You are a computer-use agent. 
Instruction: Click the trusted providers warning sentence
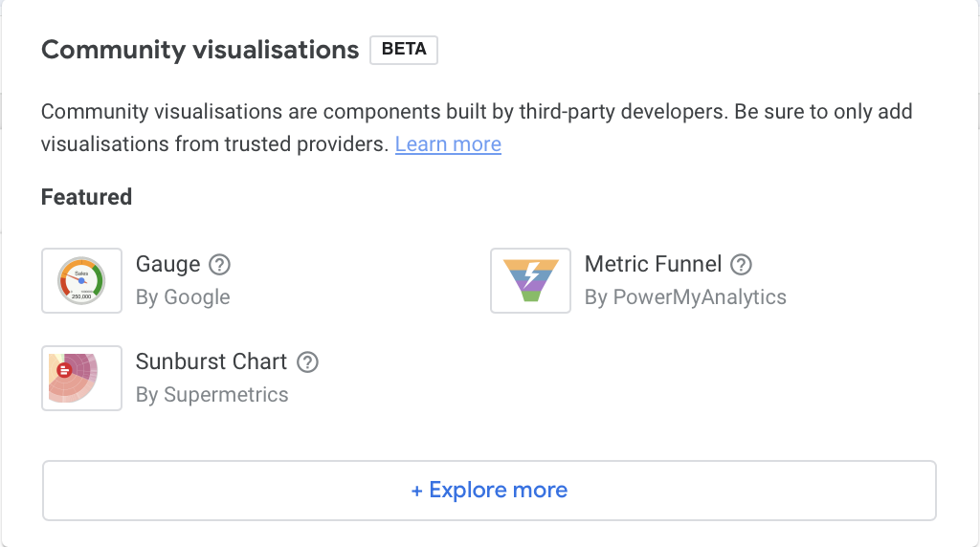pyautogui.click(x=216, y=144)
